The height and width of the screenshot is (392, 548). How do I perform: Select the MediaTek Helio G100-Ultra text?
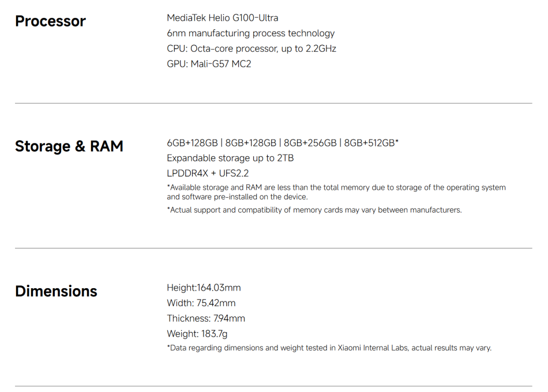click(222, 18)
